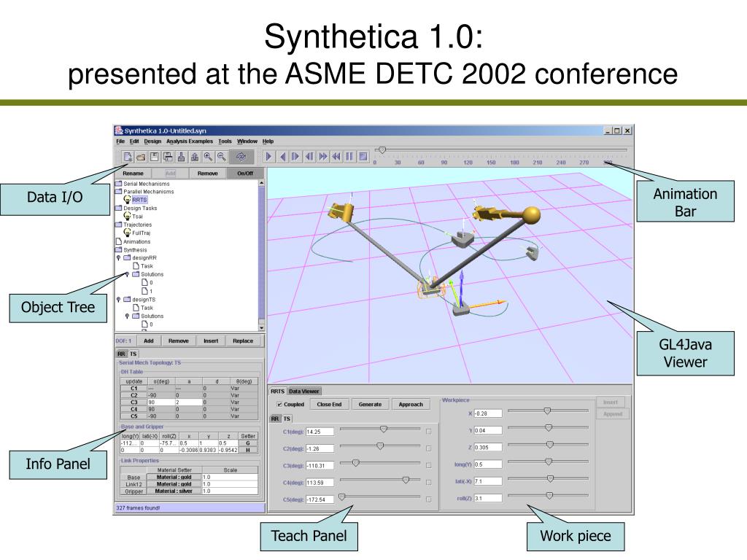The width and height of the screenshot is (747, 560).
Task: Click the G setter button
Action: click(x=248, y=443)
